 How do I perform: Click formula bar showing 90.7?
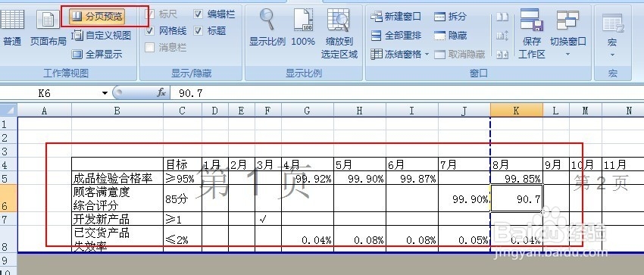(407, 93)
